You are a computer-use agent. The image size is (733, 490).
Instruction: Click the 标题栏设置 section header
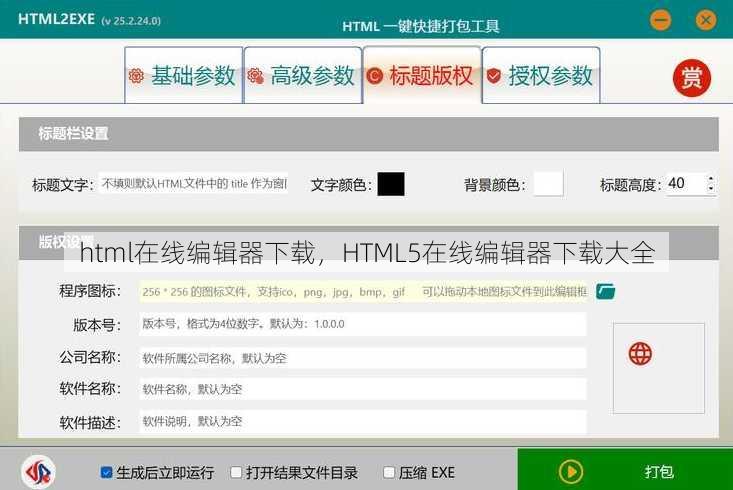coord(368,134)
